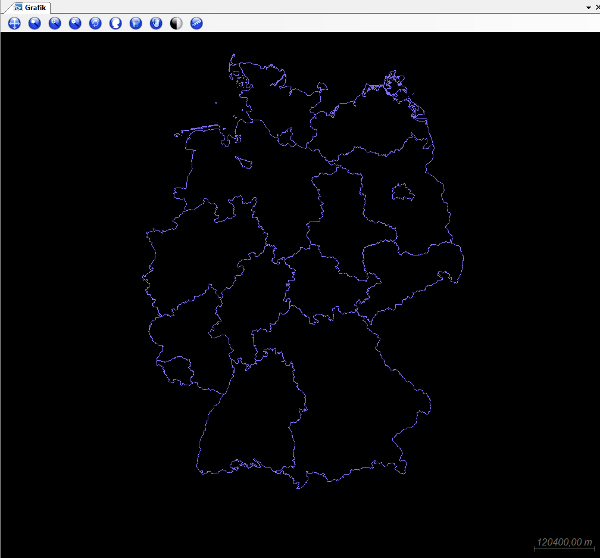
Task: Close the Grafik panel with the X
Action: 596,7
